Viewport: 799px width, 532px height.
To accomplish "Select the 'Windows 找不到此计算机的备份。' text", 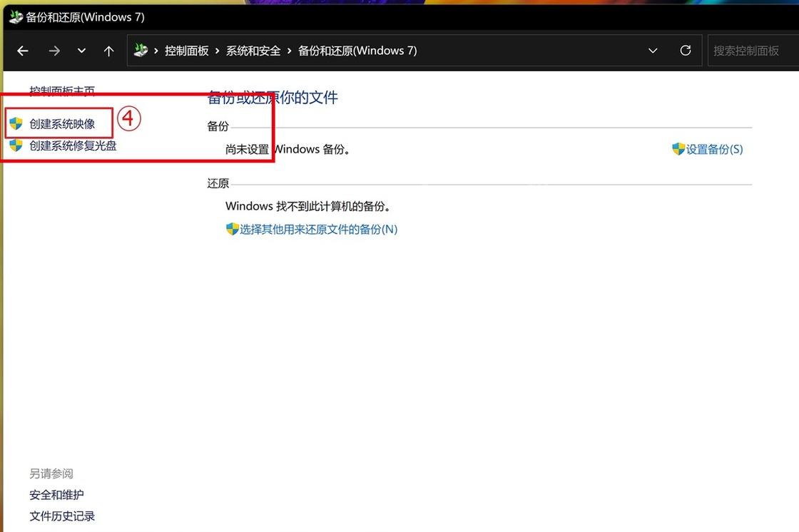I will click(307, 206).
